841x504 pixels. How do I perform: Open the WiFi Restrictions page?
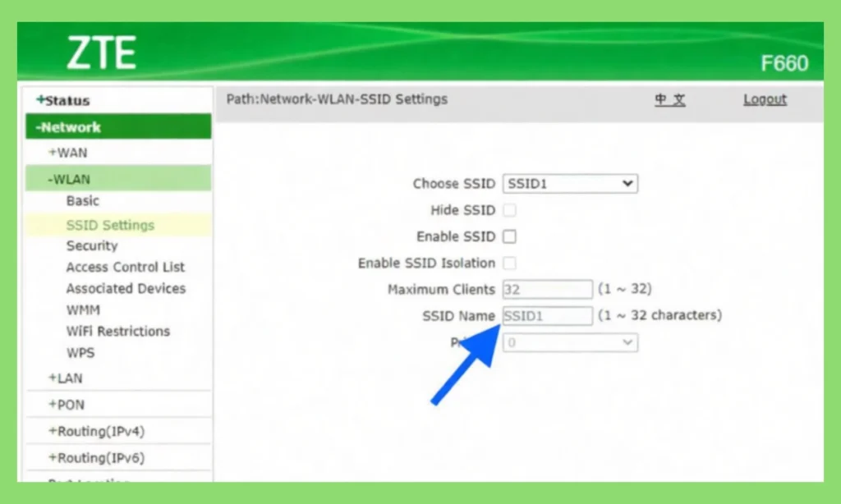[117, 331]
